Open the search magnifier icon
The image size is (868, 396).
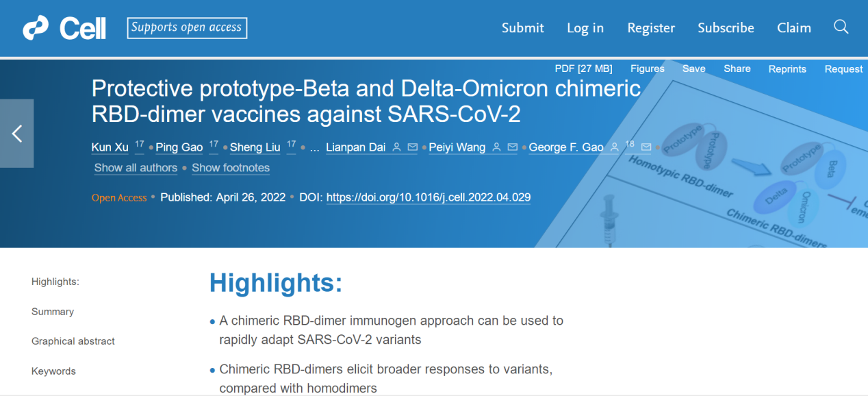841,27
